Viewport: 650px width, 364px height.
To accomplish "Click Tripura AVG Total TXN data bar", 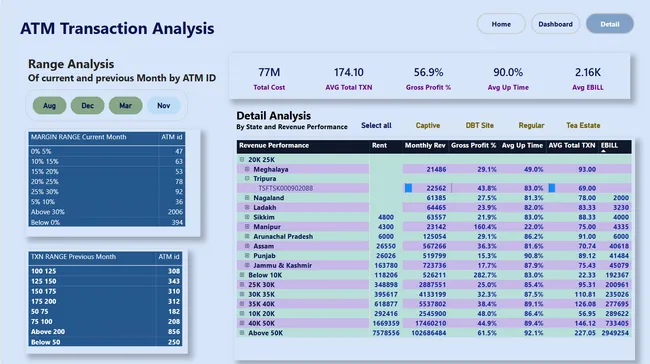I will point(552,188).
